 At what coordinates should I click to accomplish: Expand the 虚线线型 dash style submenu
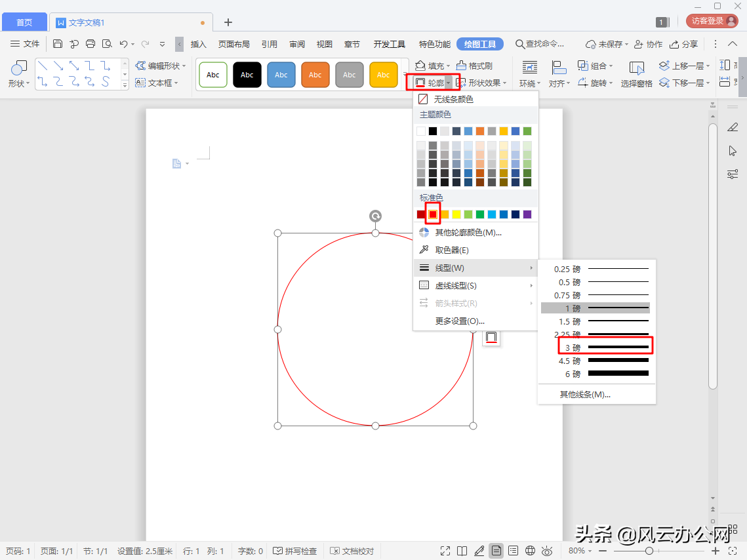coord(475,286)
